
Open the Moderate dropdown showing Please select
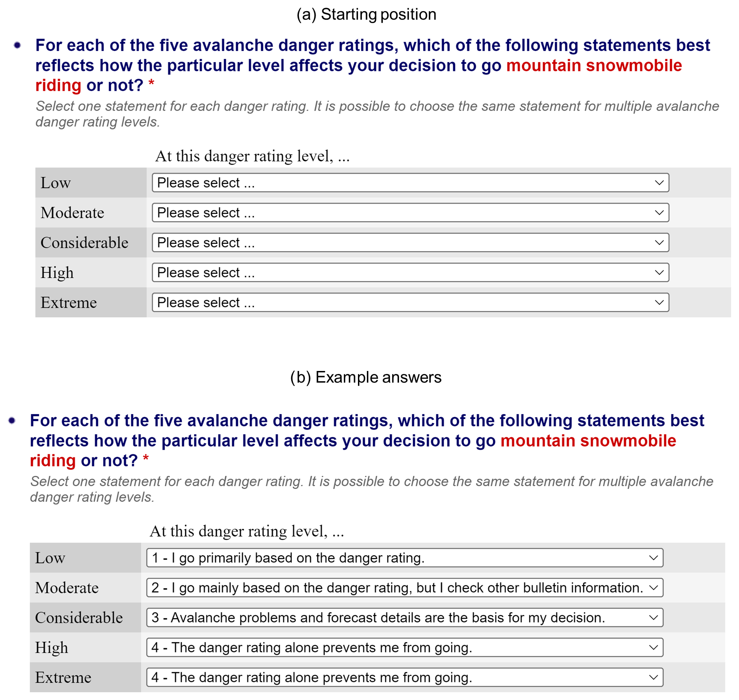click(410, 213)
